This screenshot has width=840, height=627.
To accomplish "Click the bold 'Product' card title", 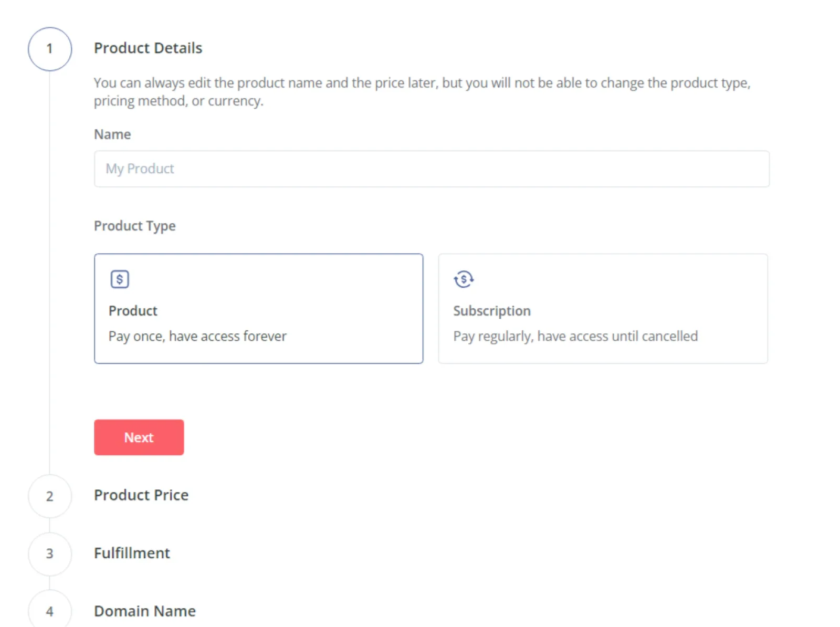I will [133, 311].
